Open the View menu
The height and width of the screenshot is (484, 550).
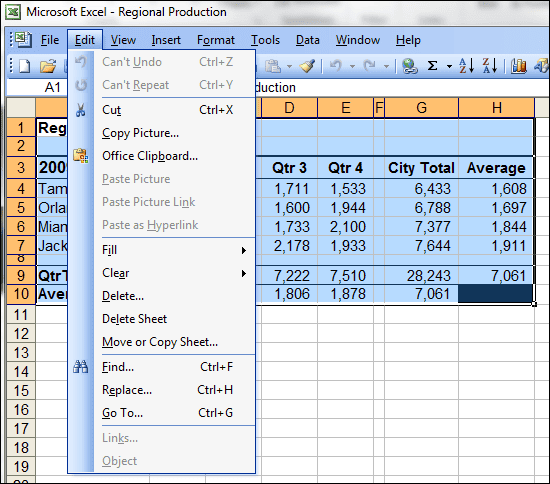tap(123, 40)
